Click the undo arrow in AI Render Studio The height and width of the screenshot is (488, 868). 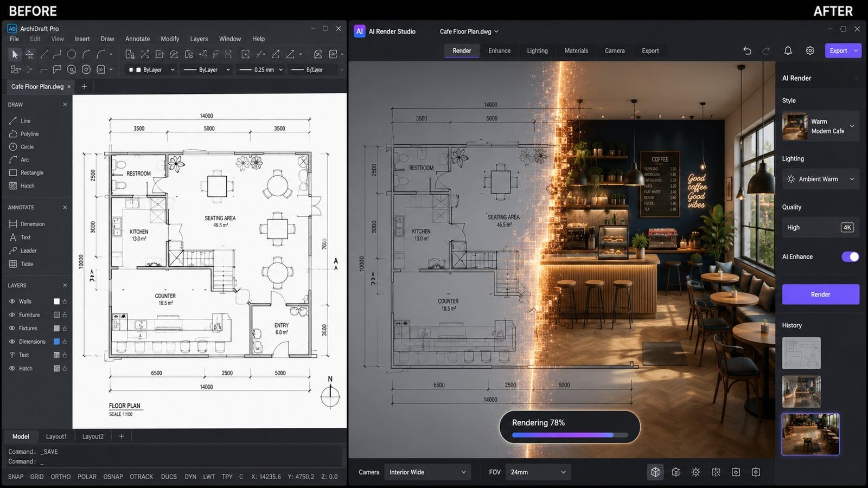747,50
